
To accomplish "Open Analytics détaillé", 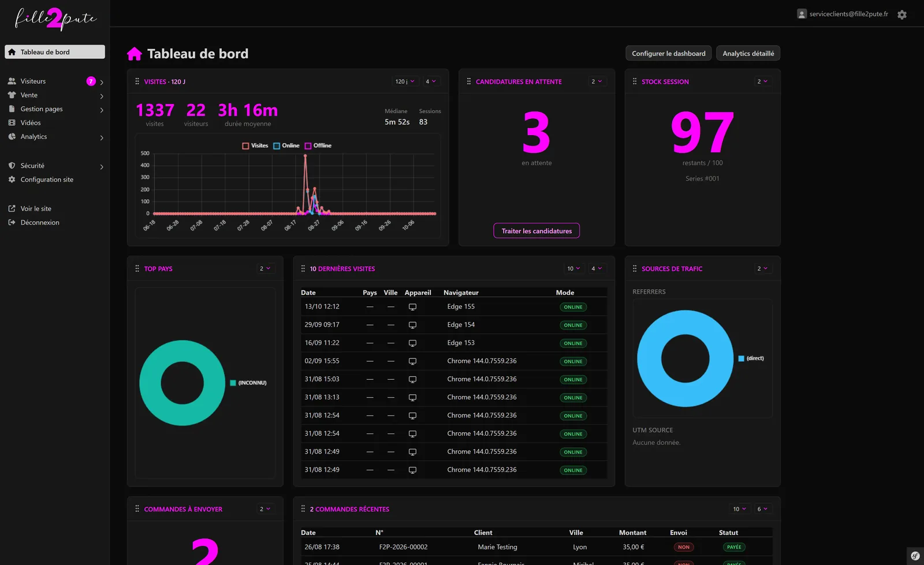I will pyautogui.click(x=748, y=53).
